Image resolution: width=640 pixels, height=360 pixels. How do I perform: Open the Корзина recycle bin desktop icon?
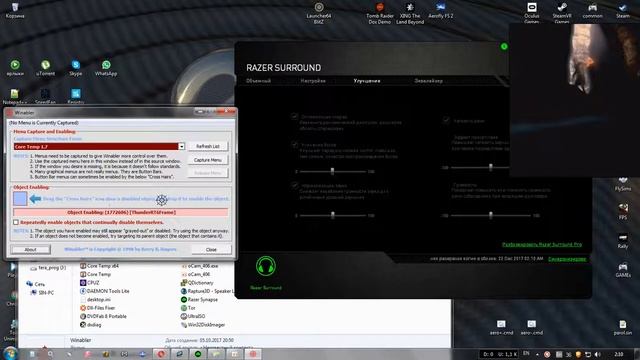[x=15, y=10]
